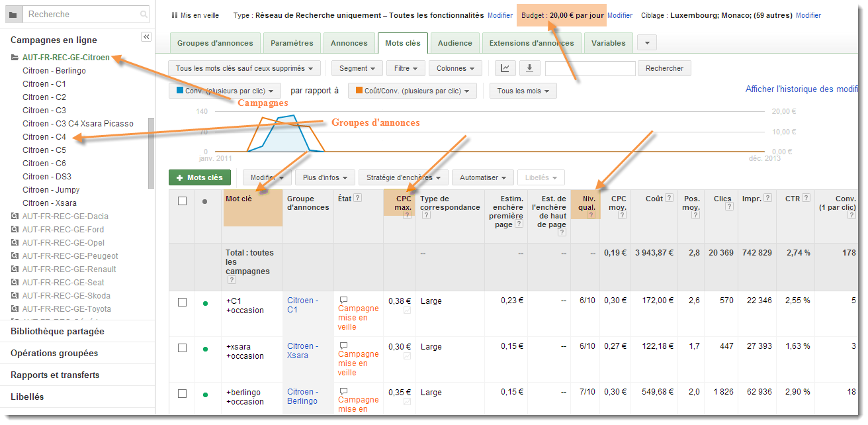Open Bibliothèque partagée section
Viewport: 868px width, 425px height.
[58, 331]
